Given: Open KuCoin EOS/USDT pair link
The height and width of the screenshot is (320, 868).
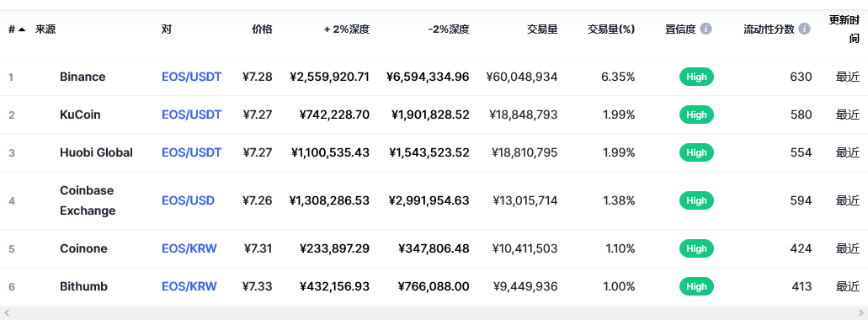Looking at the screenshot, I should [x=192, y=115].
